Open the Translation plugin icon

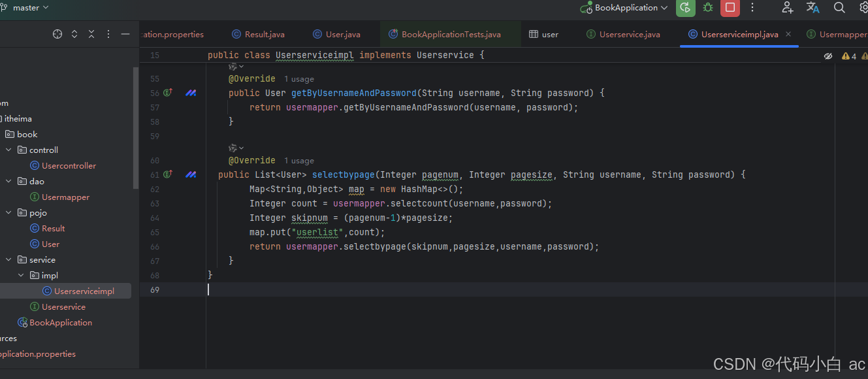pyautogui.click(x=812, y=8)
